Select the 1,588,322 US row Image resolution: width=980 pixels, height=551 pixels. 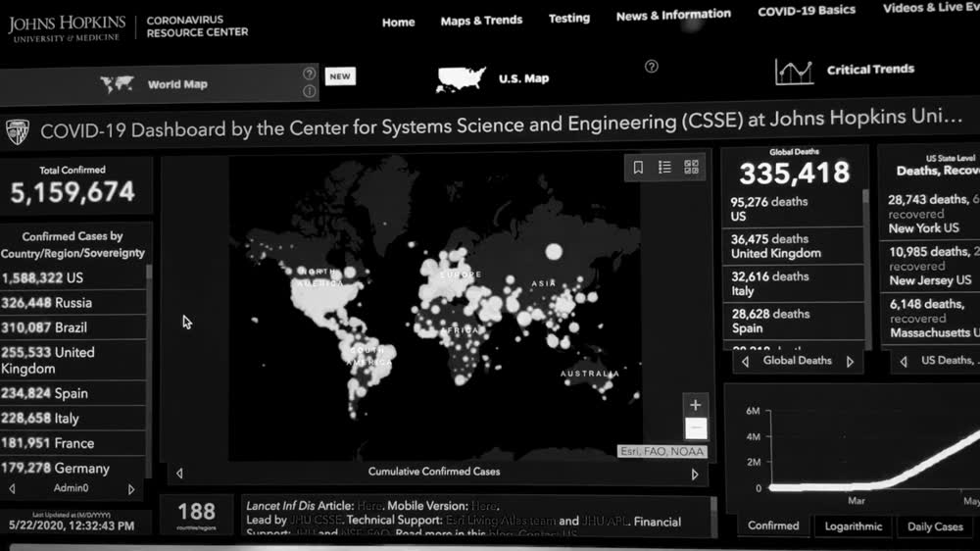73,278
